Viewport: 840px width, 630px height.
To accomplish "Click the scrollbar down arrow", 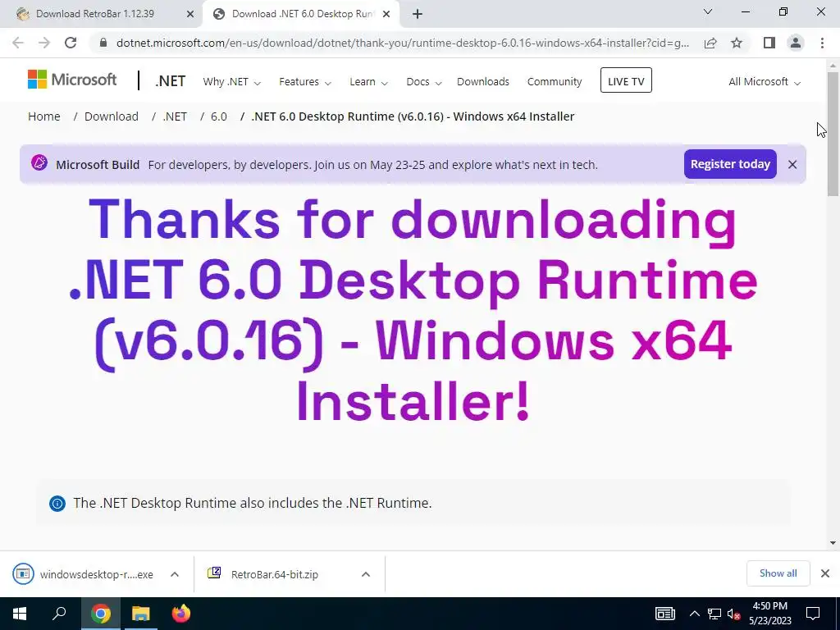I will coord(833,543).
